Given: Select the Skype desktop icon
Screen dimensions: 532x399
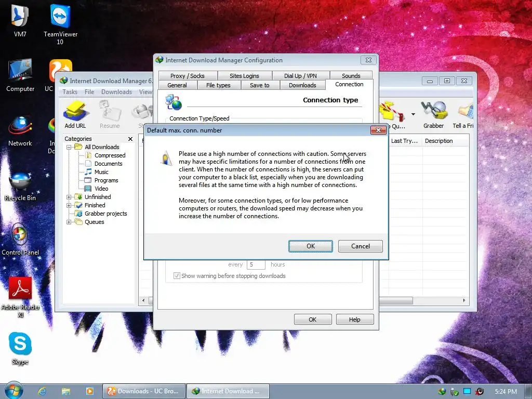Looking at the screenshot, I should pos(20,348).
